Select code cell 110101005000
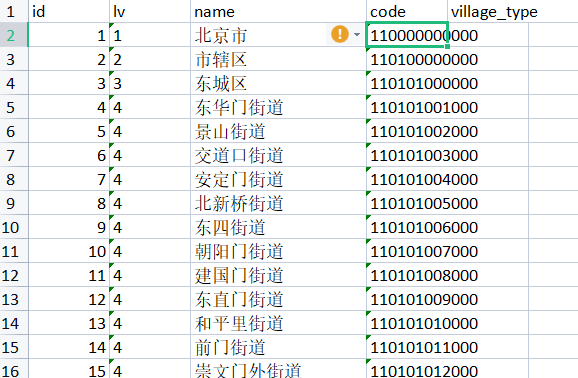578x378 pixels. tap(407, 203)
